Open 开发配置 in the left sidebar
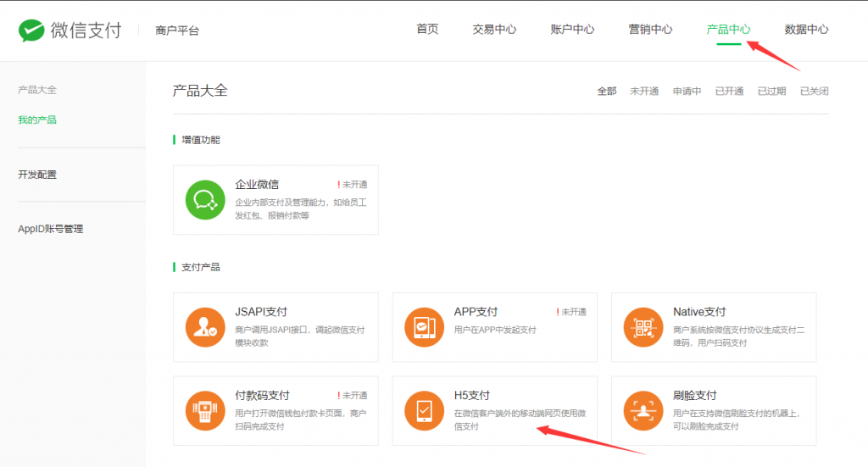 [x=37, y=175]
